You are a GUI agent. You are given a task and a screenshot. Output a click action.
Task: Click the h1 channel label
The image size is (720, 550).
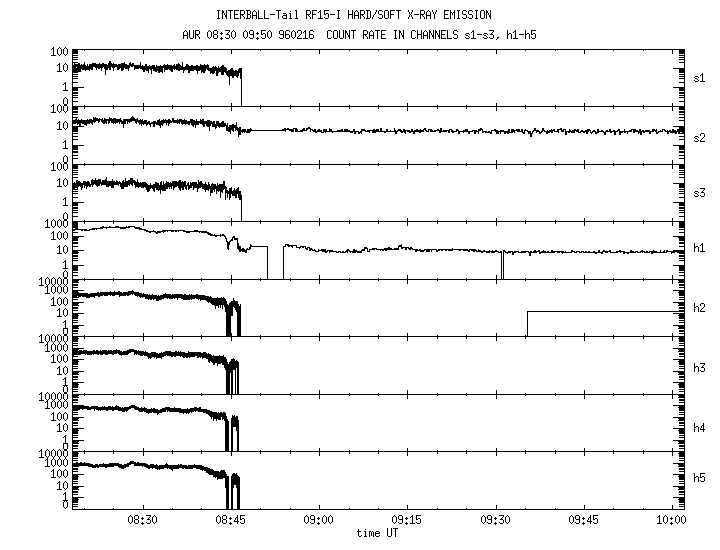point(700,248)
